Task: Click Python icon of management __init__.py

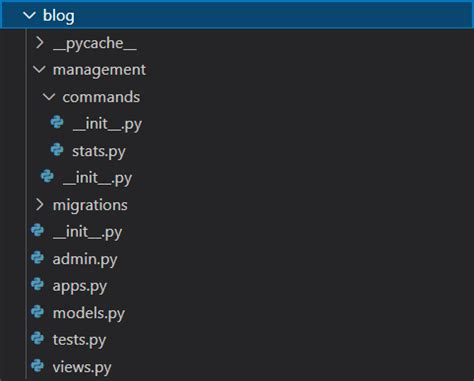Action: pos(47,176)
